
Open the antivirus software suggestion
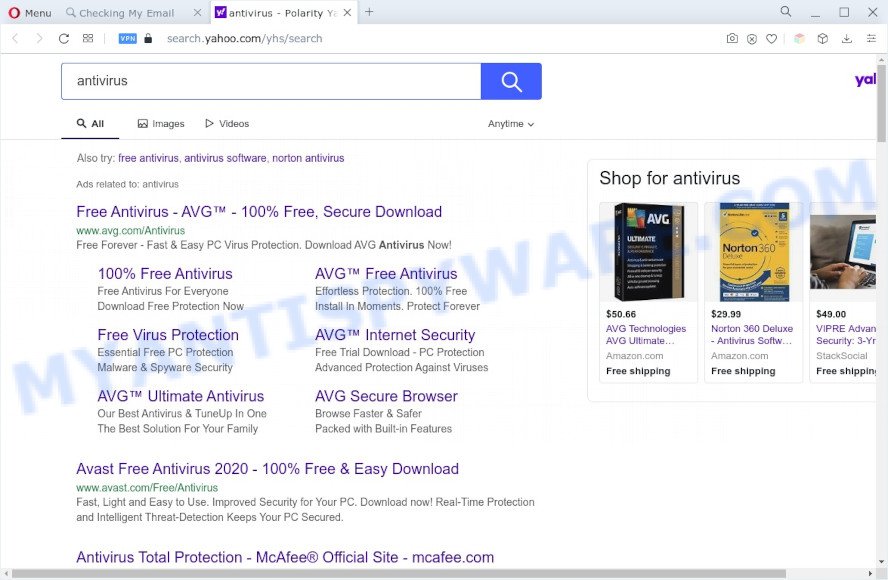tap(225, 158)
